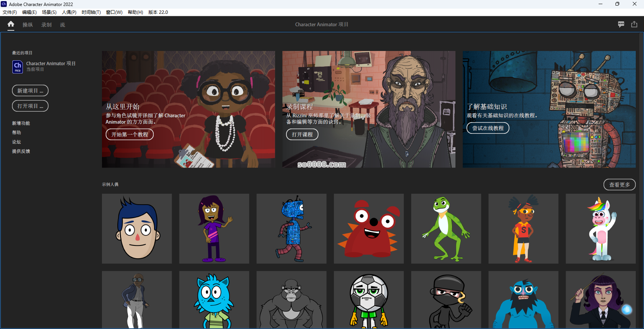Click the 打开项目 button
Screen dimensions: 644x329
(30, 106)
